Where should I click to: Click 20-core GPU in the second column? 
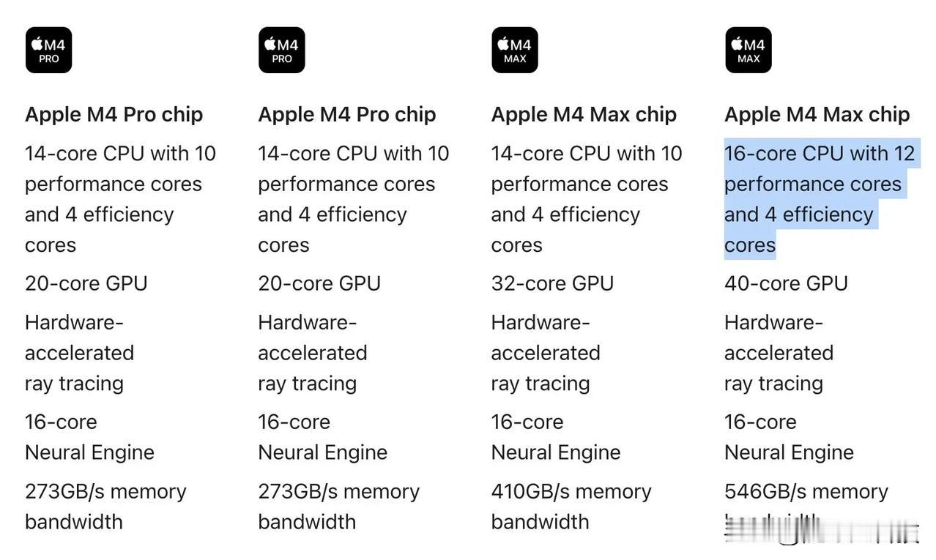(x=319, y=283)
